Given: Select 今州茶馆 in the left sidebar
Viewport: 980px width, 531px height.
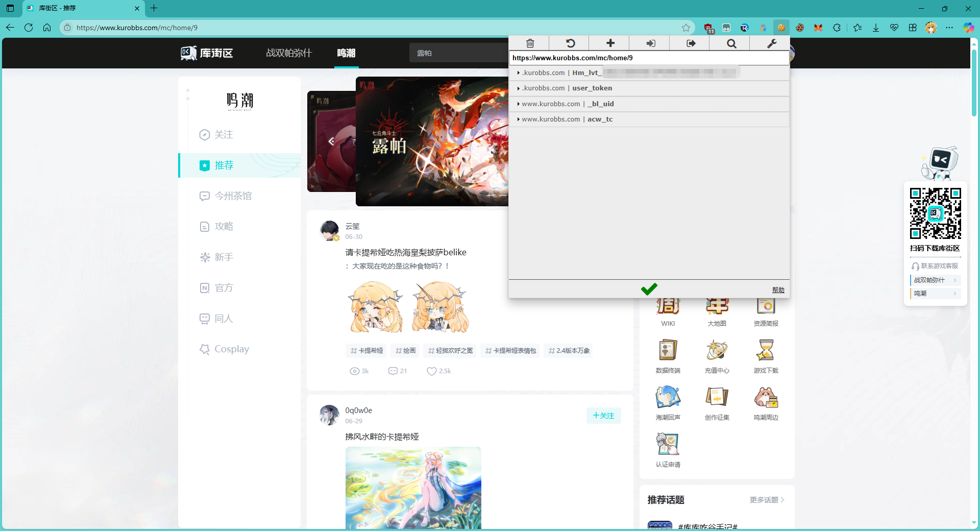Looking at the screenshot, I should point(233,196).
